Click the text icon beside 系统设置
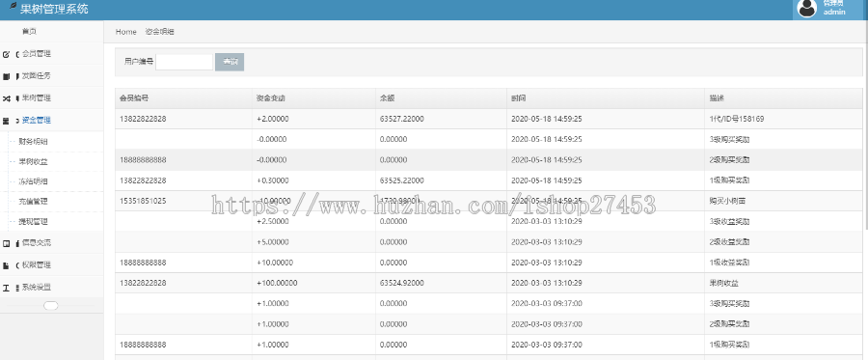The image size is (868, 360). click(6, 288)
